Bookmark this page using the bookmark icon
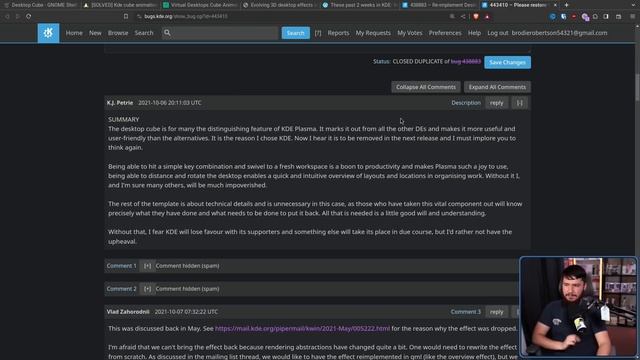Viewport: 640px width, 360px height. pos(126,16)
